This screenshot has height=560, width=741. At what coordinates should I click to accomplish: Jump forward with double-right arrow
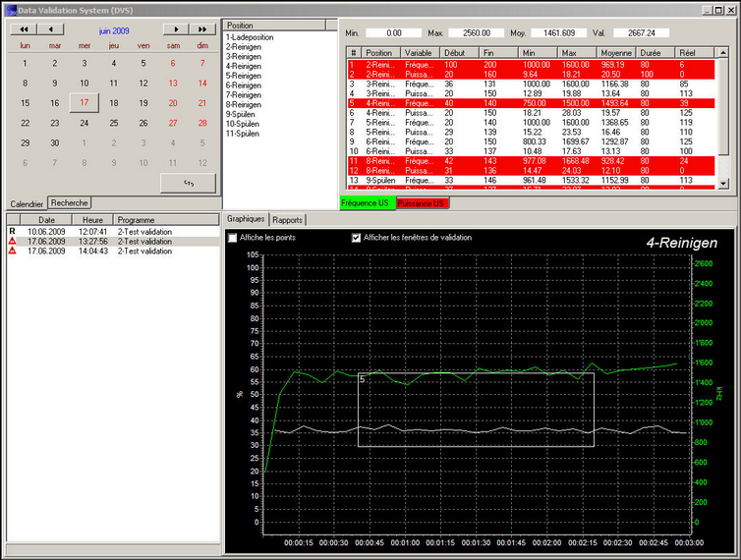202,29
